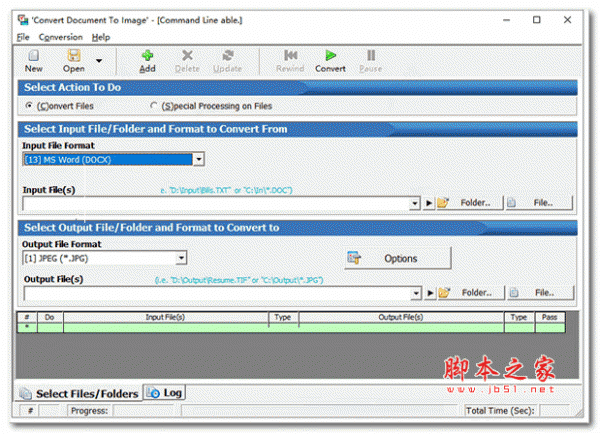Image resolution: width=600 pixels, height=434 pixels.
Task: Click the New toolbar icon
Action: pos(34,56)
